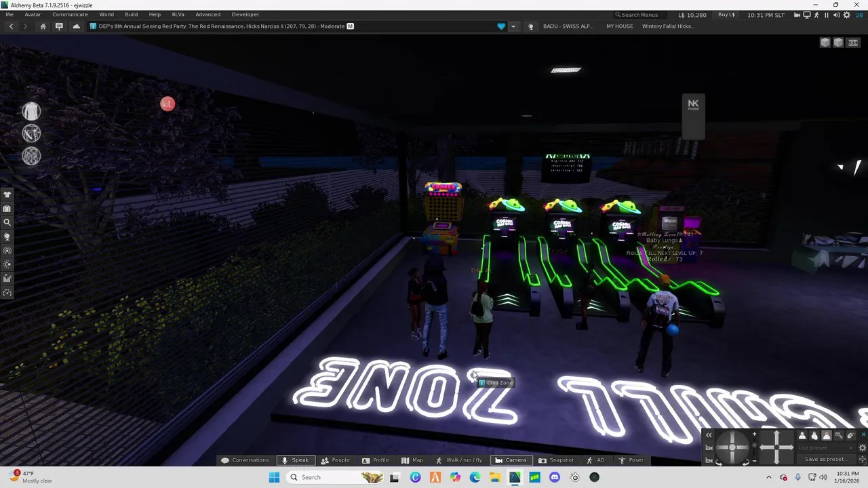Open inventory briefcase icon in left toolbar
The image size is (868, 488).
7,209
